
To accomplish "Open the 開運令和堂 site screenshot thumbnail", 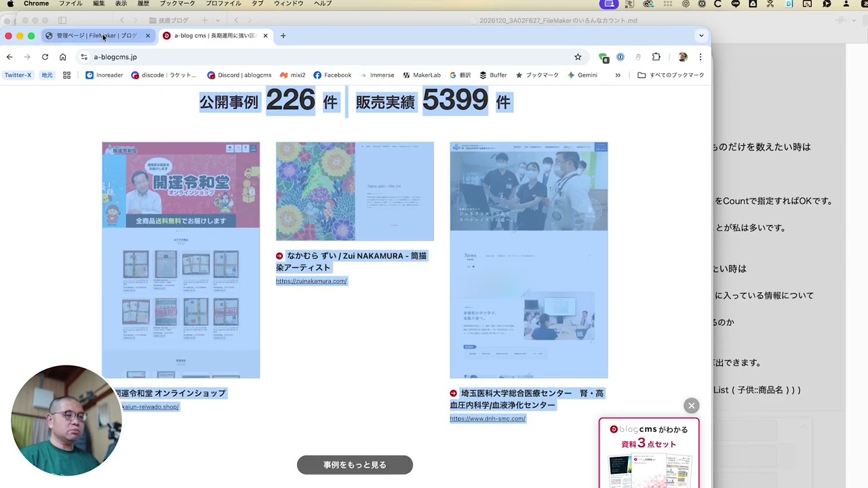I will (181, 260).
